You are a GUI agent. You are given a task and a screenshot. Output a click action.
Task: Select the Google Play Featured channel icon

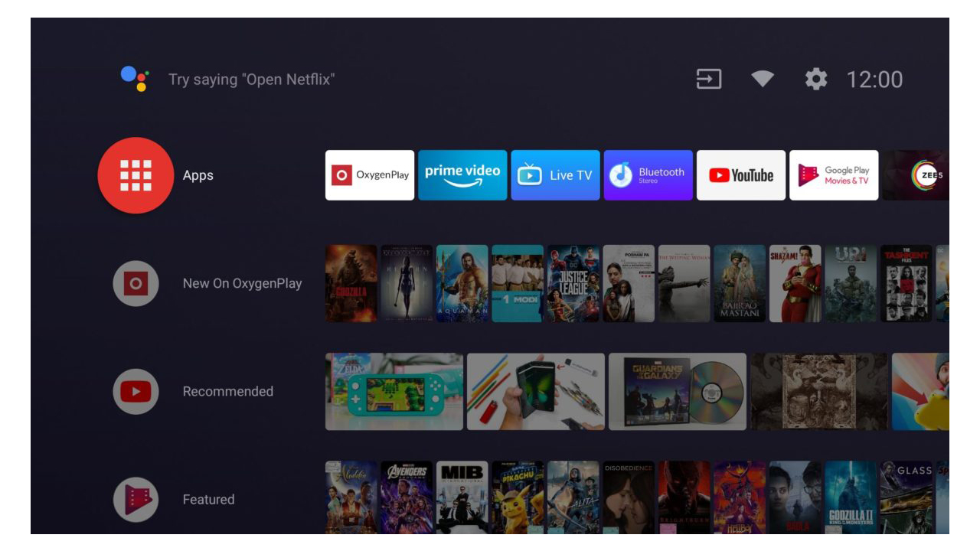[x=136, y=499]
